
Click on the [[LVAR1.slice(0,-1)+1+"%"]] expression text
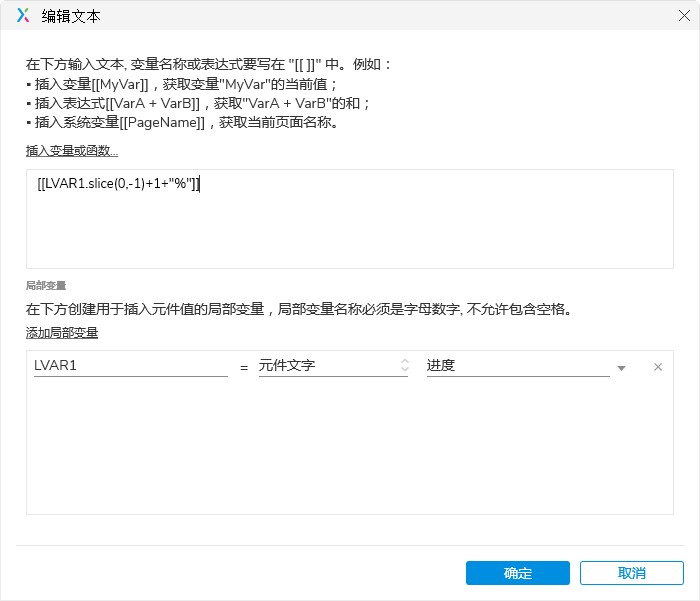pyautogui.click(x=119, y=184)
